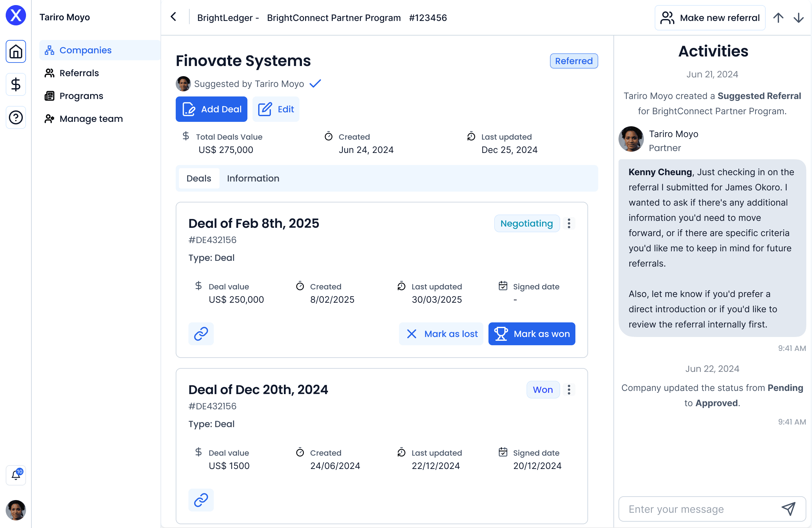Open Referrals in sidebar menu

pyautogui.click(x=79, y=73)
